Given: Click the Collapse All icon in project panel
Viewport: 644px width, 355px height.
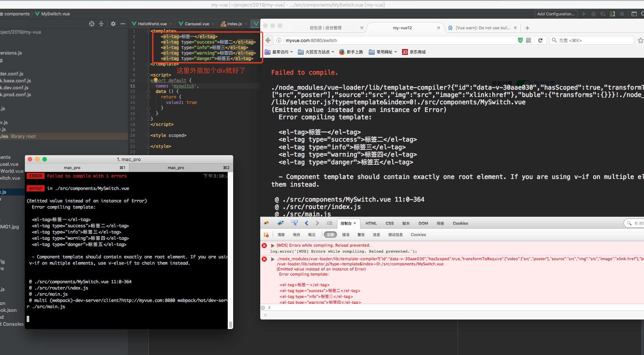Looking at the screenshot, I should [101, 24].
